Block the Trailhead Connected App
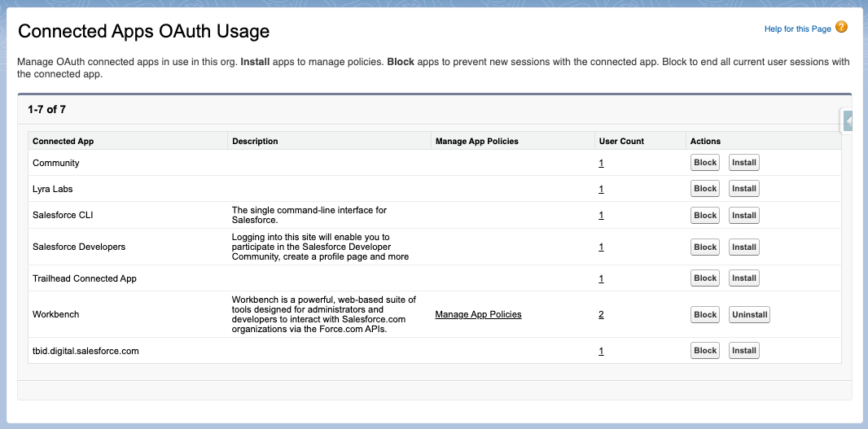The image size is (868, 429). click(705, 278)
